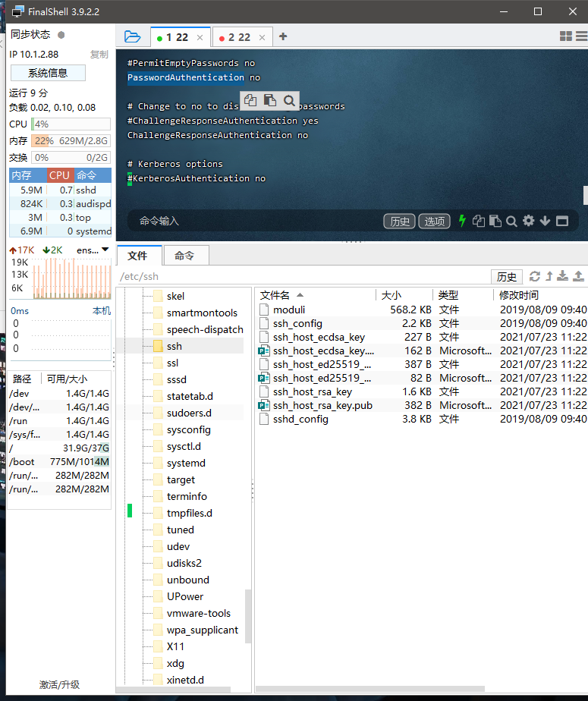Sort file list by 文件名 header
The height and width of the screenshot is (701, 588).
click(x=316, y=295)
